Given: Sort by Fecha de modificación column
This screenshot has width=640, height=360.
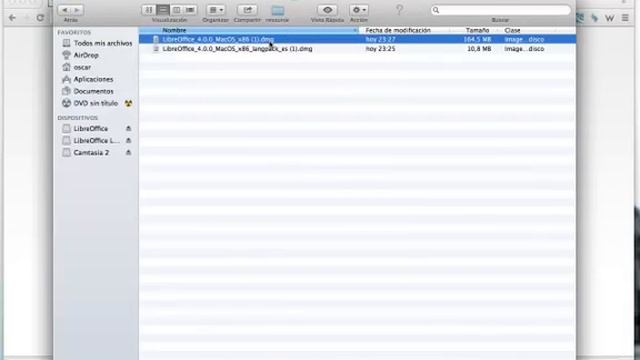Looking at the screenshot, I should click(x=398, y=30).
